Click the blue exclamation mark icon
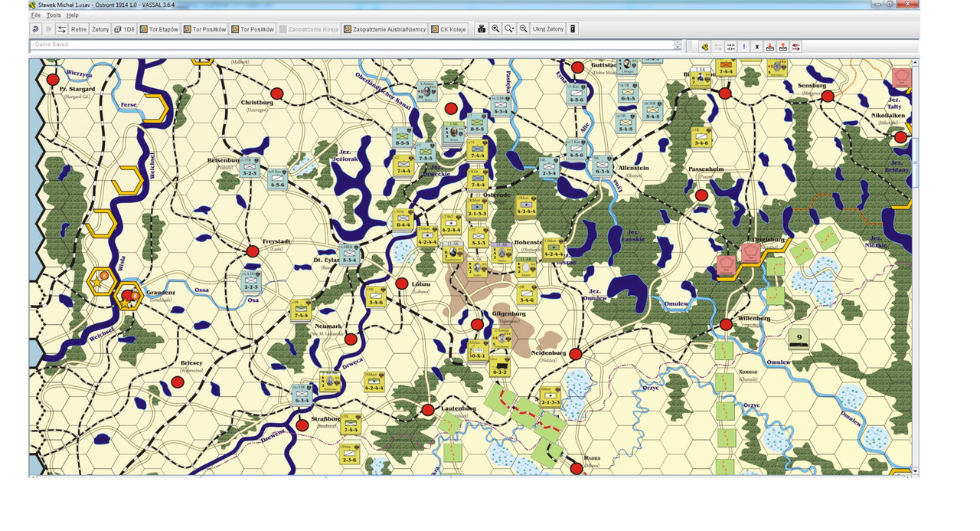 coord(744,47)
